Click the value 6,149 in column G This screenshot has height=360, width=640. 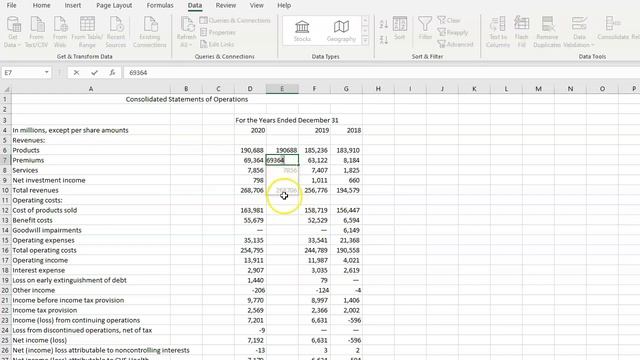pos(346,230)
